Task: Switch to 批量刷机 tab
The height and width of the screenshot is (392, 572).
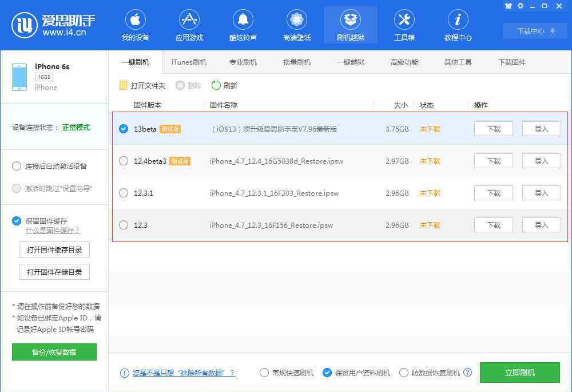Action: pos(296,62)
